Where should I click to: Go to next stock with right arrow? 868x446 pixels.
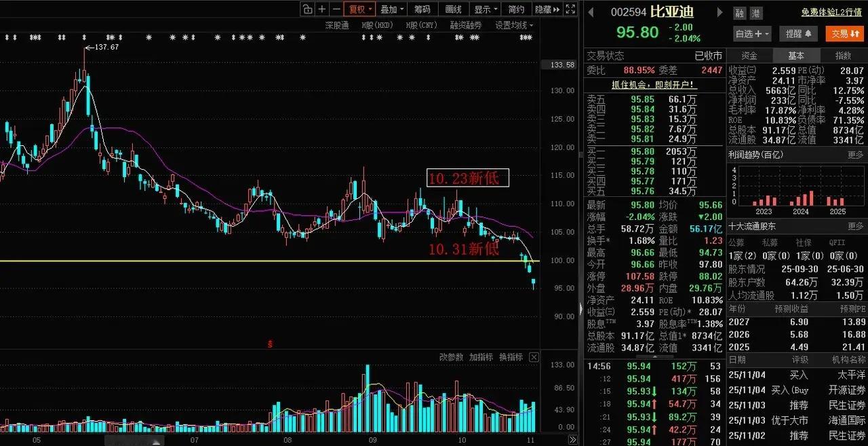[719, 12]
